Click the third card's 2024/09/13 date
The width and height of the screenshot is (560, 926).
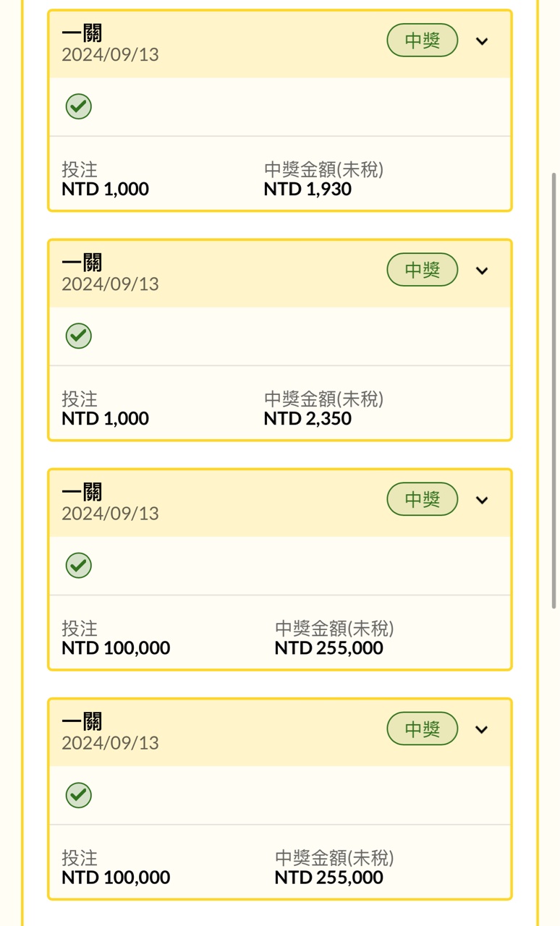click(x=110, y=514)
